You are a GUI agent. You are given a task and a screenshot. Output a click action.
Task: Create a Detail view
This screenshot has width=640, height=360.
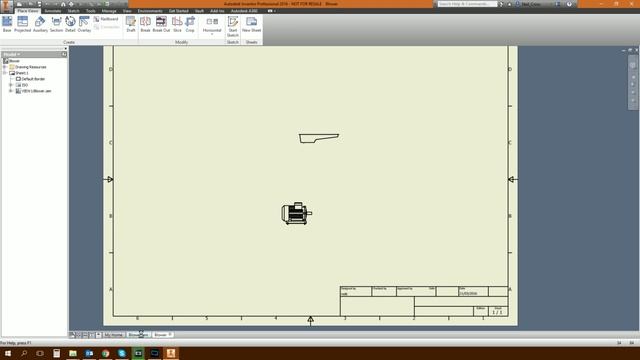pyautogui.click(x=70, y=24)
